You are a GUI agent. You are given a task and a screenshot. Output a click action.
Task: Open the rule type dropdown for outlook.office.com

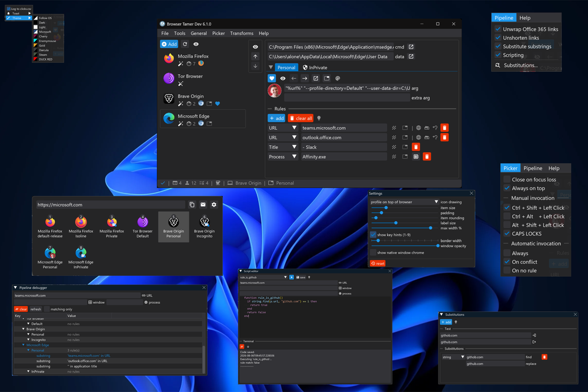294,138
